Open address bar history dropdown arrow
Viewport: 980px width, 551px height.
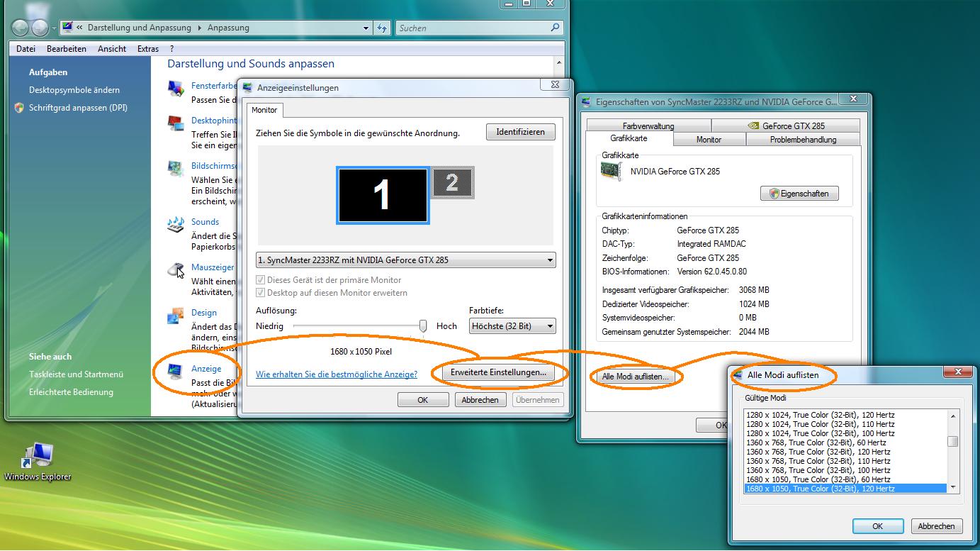coord(366,28)
